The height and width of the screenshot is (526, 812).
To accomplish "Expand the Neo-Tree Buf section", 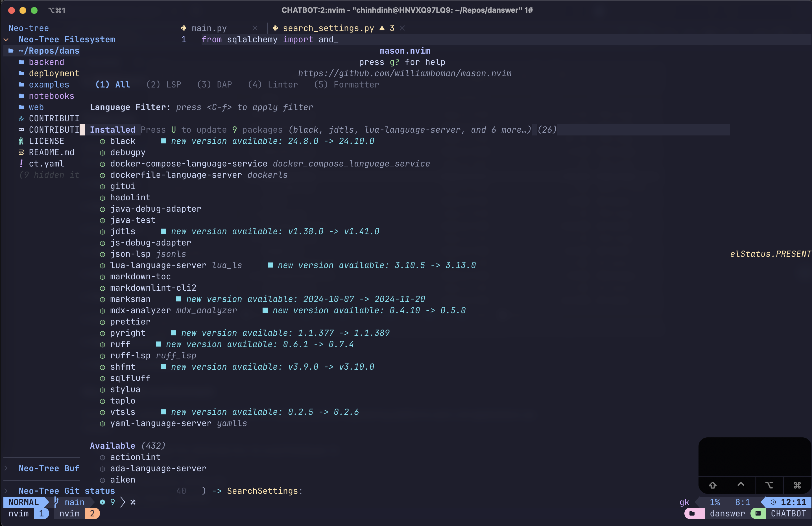I will point(6,468).
